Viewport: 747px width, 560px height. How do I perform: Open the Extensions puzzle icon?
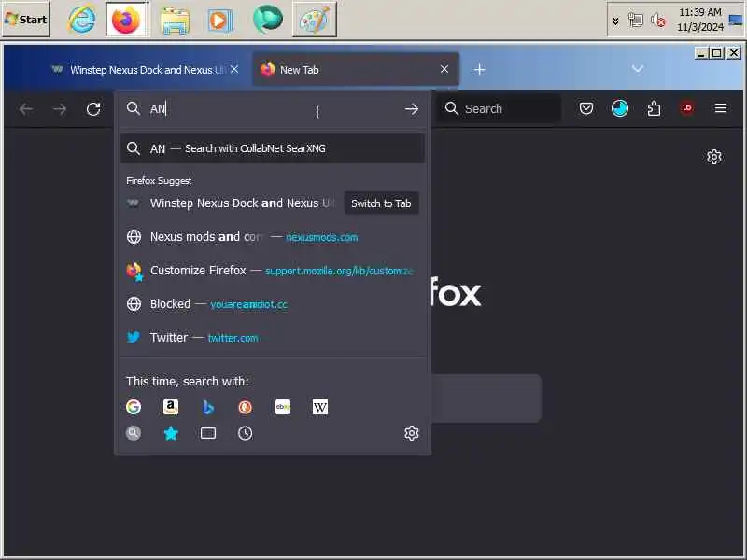[655, 108]
